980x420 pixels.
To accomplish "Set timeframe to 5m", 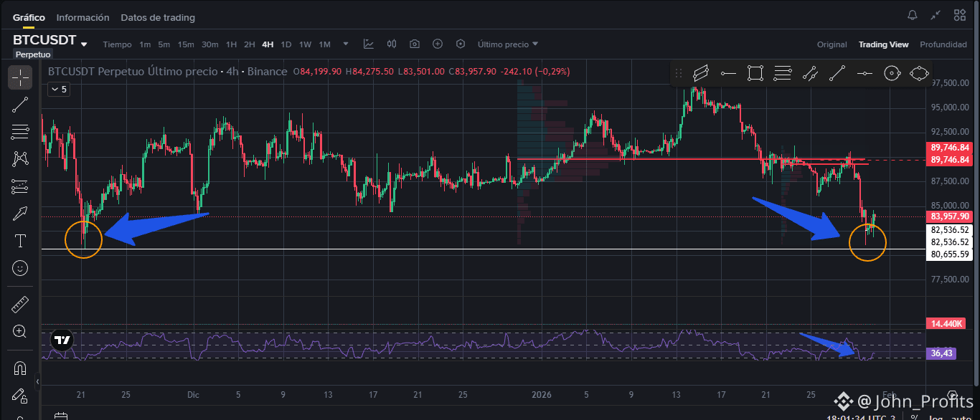I will click(164, 44).
